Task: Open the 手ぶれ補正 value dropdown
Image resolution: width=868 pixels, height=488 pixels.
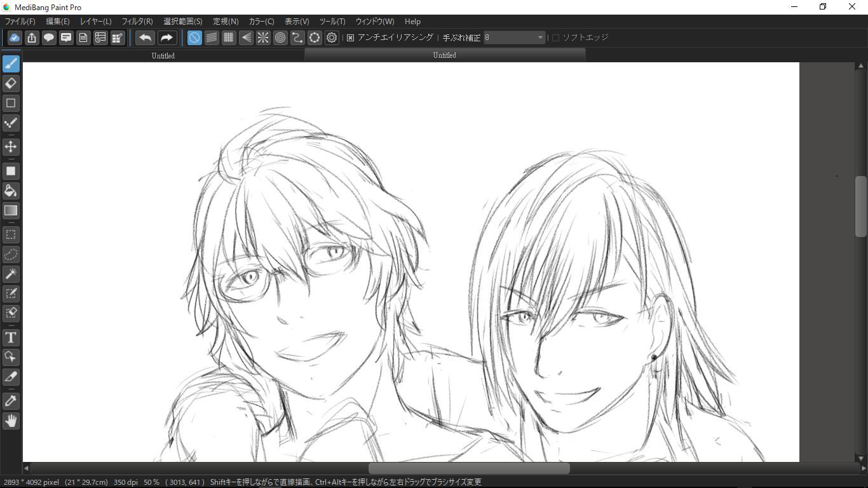Action: [515, 37]
